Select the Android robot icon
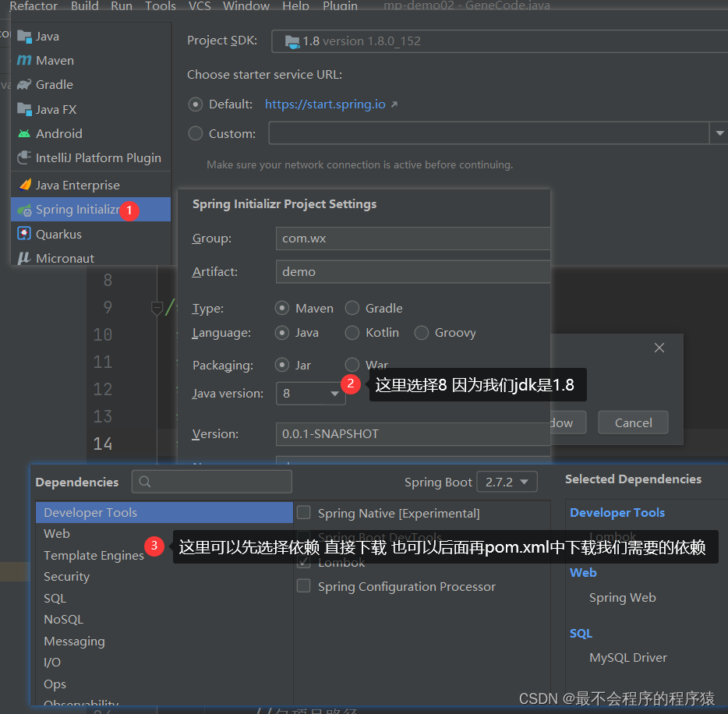 coord(24,134)
